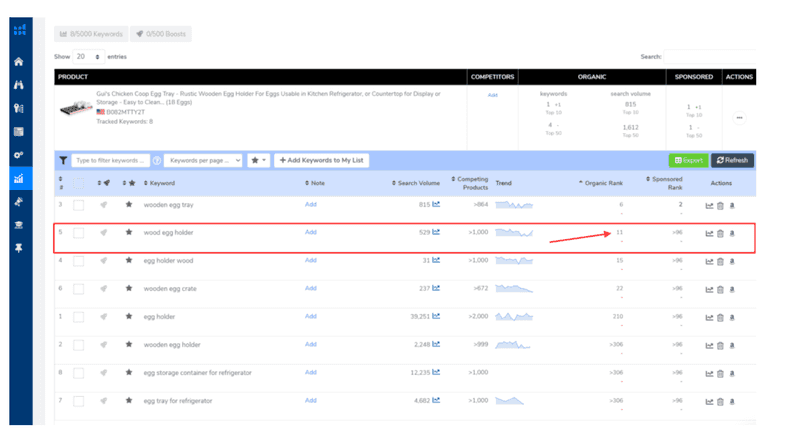The width and height of the screenshot is (800, 436).
Task: Click the trash icon for wooden egg tray
Action: (x=720, y=206)
